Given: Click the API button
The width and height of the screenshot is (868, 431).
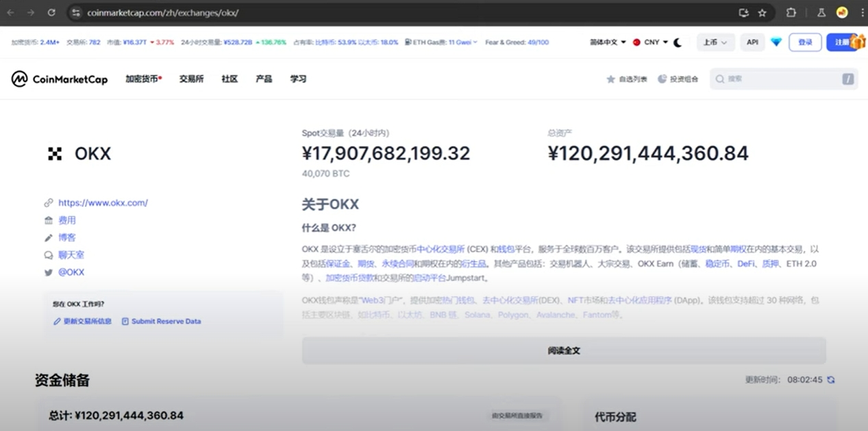Looking at the screenshot, I should 752,42.
